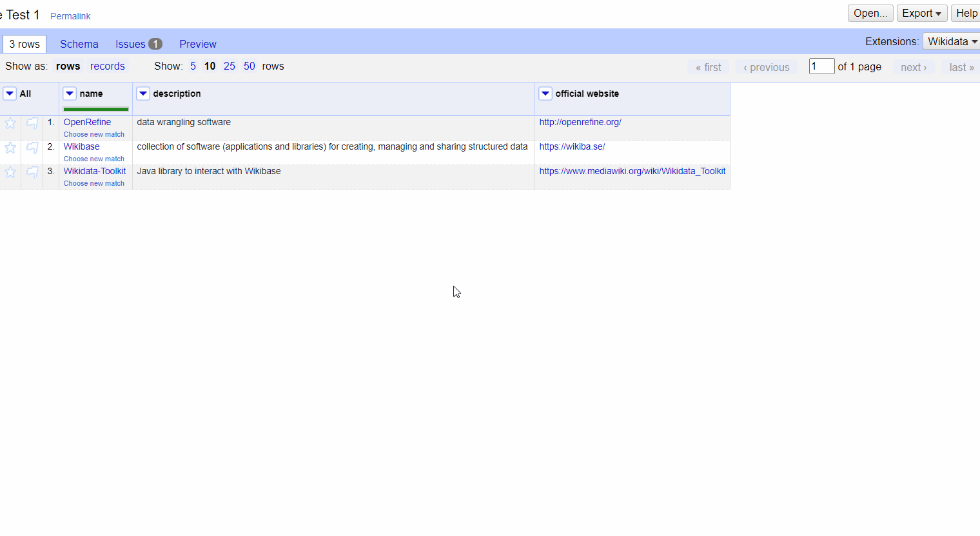Screen dimensions: 980x536
Task: Switch to the Schema tab
Action: coord(79,44)
